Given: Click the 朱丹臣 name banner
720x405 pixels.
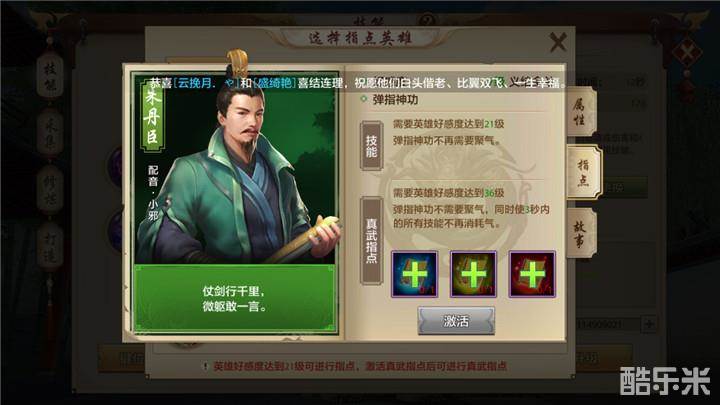Looking at the screenshot, I should click(x=152, y=117).
